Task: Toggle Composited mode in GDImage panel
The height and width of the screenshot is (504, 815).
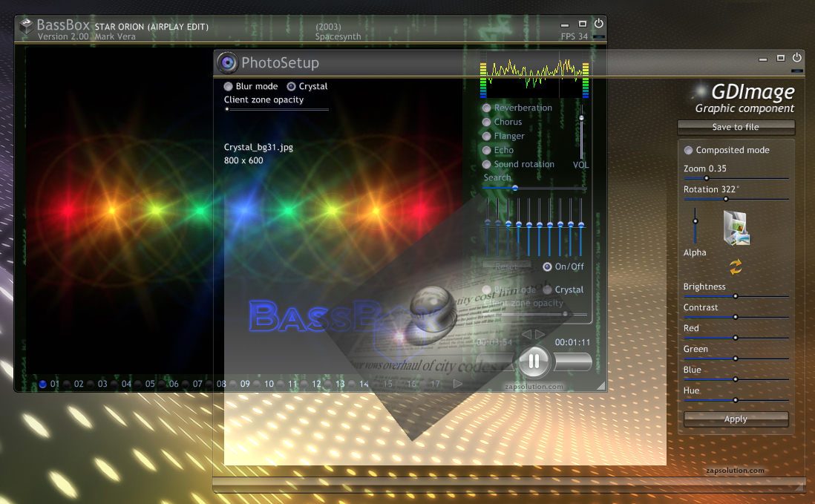Action: click(x=688, y=150)
